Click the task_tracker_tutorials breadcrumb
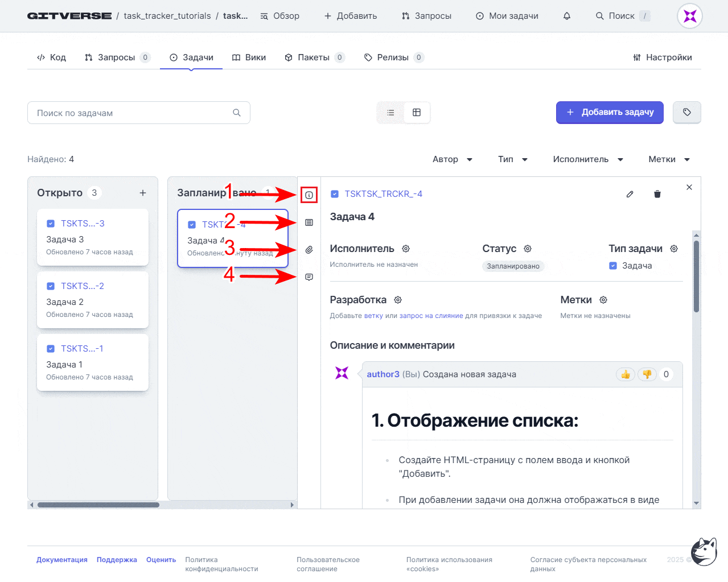The height and width of the screenshot is (582, 728). point(167,16)
